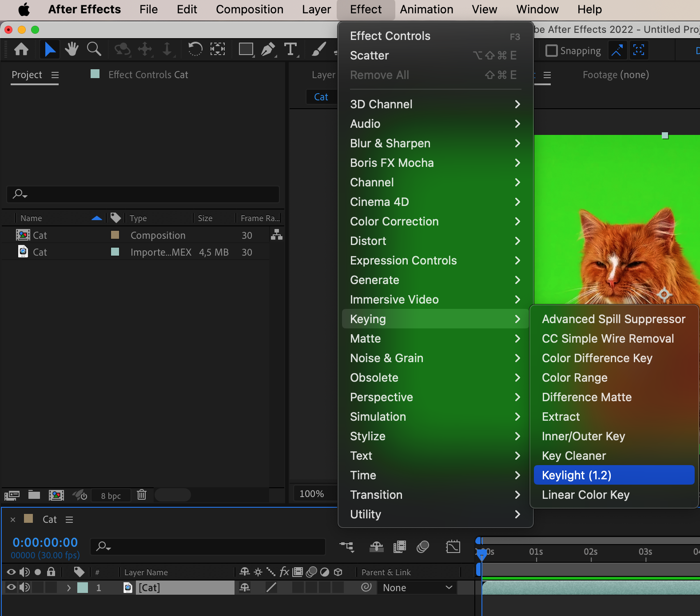This screenshot has width=700, height=616.
Task: Click the 8 bpc color depth button
Action: point(111,496)
